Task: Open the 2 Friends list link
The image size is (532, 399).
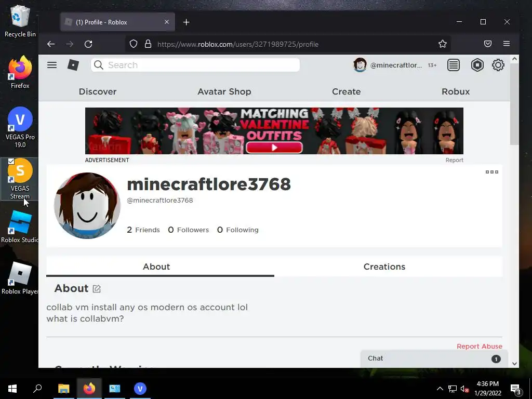Action: pyautogui.click(x=143, y=230)
